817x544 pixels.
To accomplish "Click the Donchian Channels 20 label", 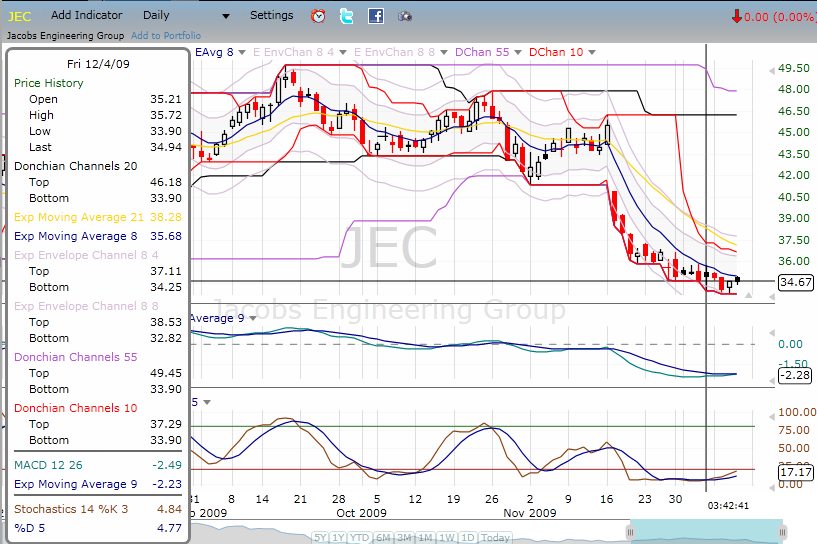I will (76, 166).
